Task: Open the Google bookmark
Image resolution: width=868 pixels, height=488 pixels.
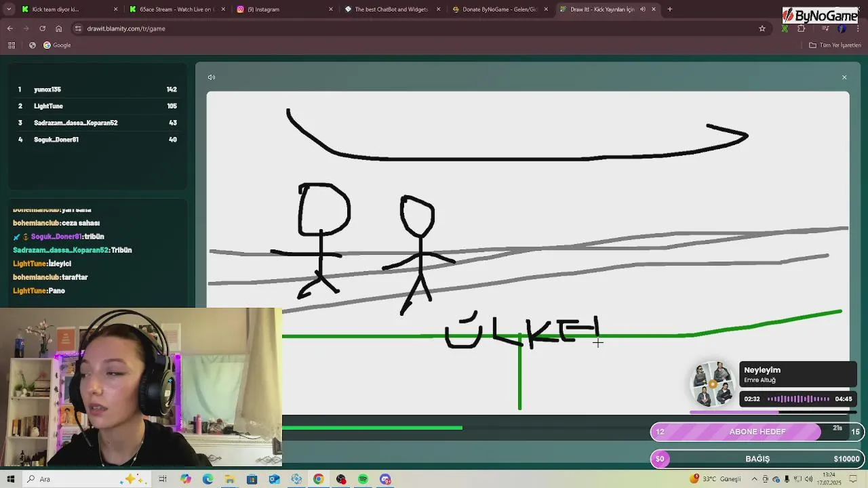Action: click(x=57, y=45)
